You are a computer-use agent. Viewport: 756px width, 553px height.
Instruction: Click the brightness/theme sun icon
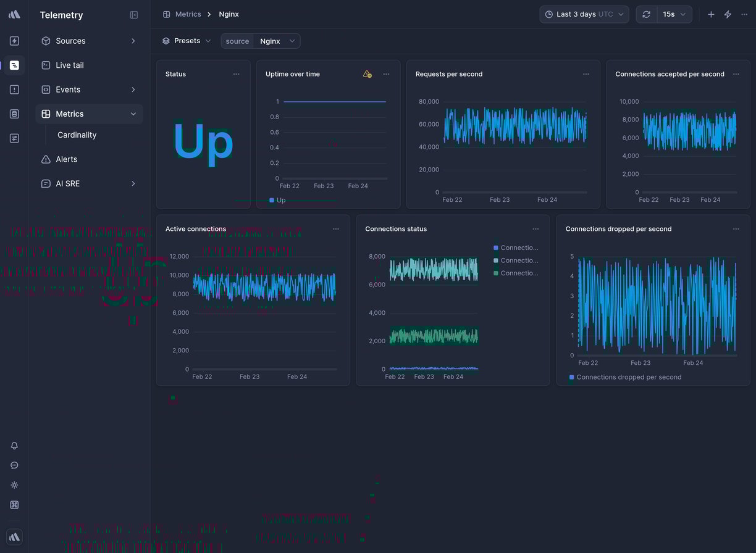[14, 485]
